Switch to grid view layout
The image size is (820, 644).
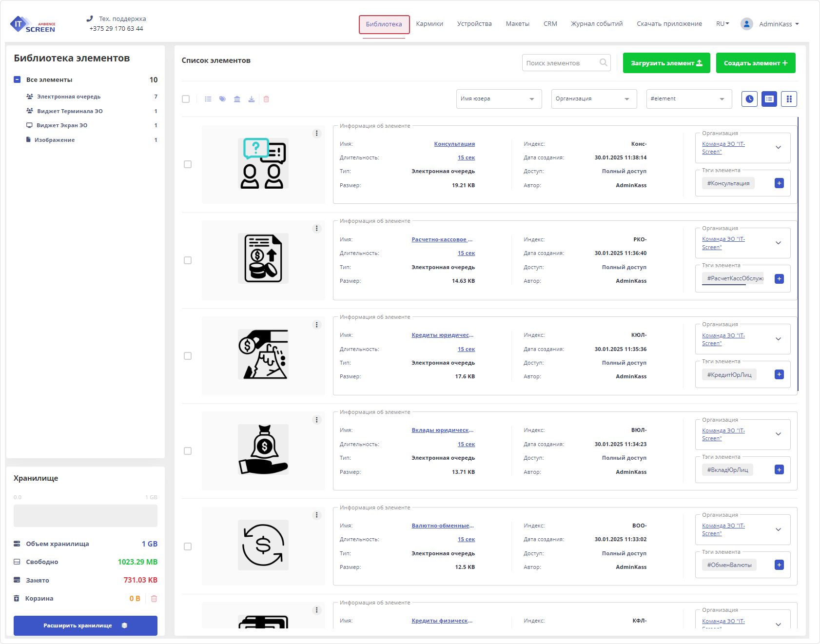789,99
